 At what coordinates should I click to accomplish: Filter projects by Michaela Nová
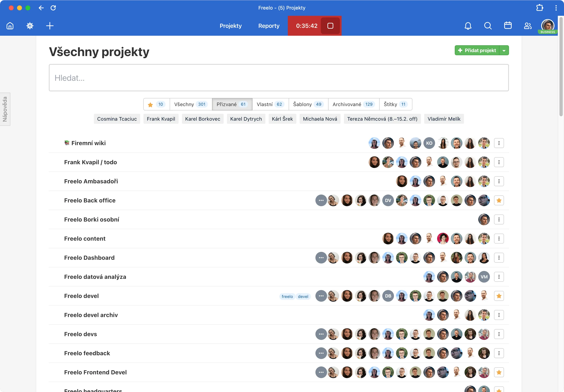(x=320, y=119)
